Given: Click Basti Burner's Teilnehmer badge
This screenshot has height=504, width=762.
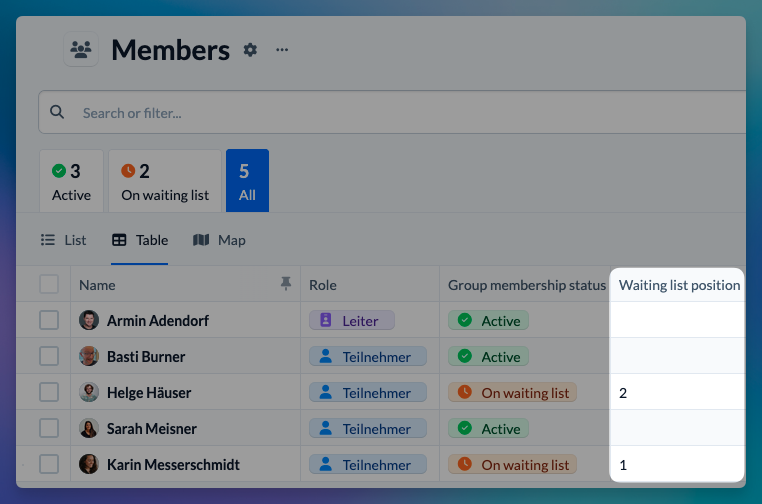Looking at the screenshot, I should 368,356.
